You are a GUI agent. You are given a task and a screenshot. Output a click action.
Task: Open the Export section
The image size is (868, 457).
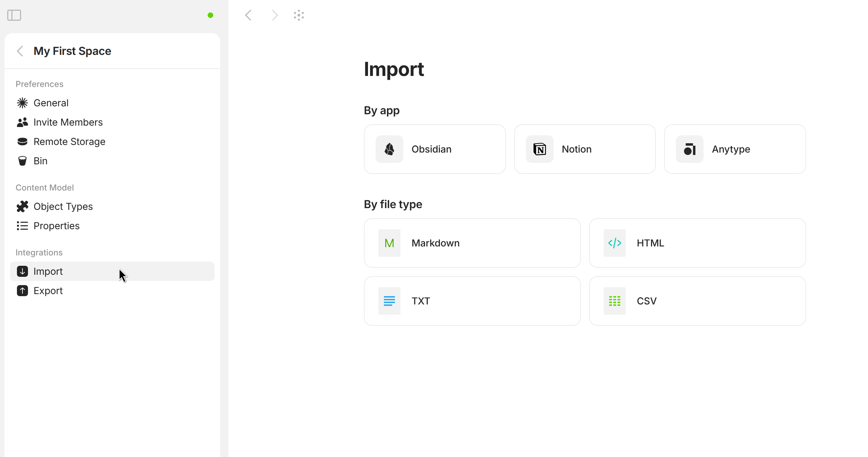48,291
